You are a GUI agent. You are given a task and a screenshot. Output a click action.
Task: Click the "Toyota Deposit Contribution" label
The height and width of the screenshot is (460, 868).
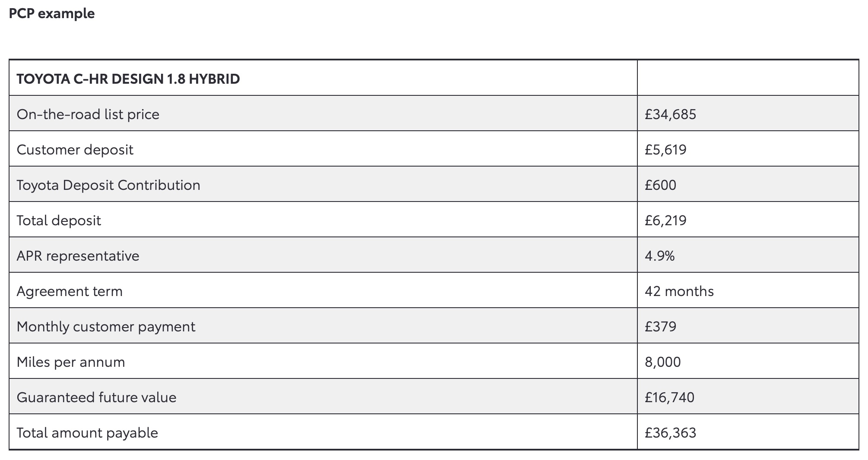click(108, 185)
